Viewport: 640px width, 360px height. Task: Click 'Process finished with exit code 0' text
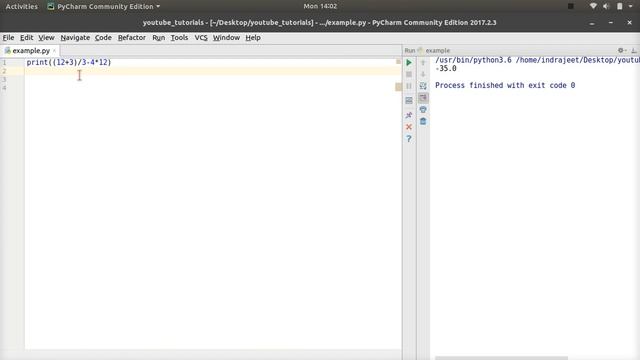(x=505, y=85)
